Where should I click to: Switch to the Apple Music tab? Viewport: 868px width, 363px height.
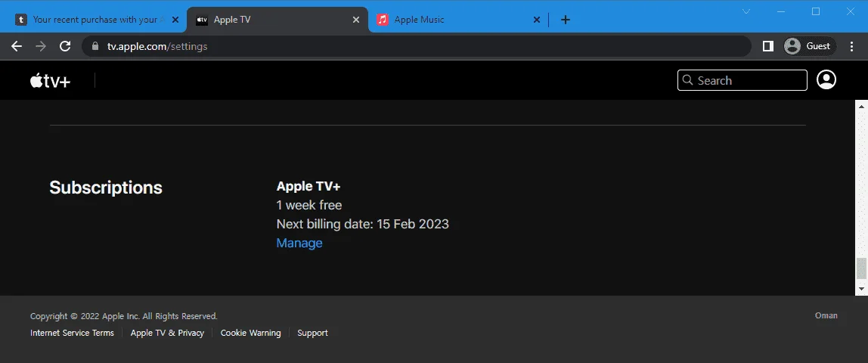coord(457,20)
